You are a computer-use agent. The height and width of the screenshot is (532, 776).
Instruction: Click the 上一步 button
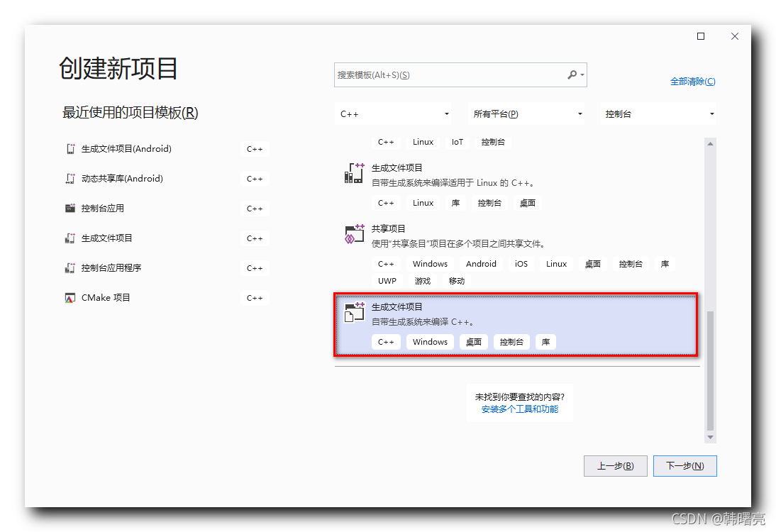(x=614, y=466)
